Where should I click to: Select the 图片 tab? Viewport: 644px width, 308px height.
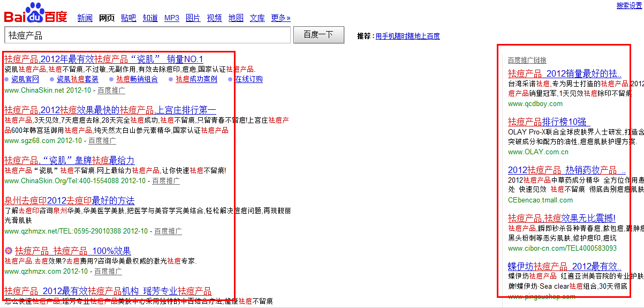pyautogui.click(x=193, y=18)
